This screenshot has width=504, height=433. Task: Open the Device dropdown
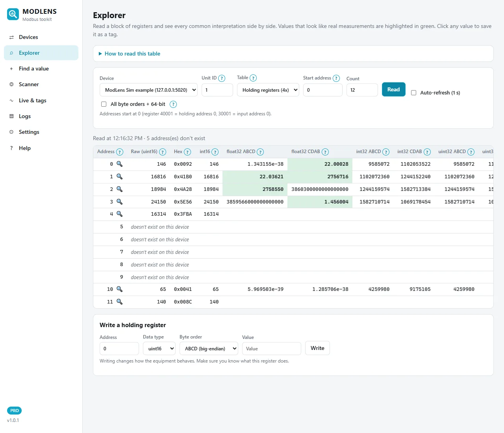(149, 90)
